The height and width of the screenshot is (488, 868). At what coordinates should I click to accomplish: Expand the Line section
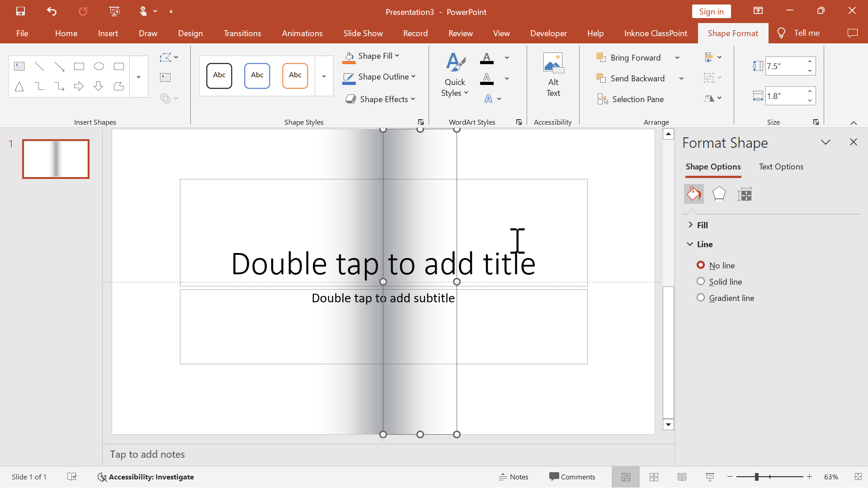pos(690,244)
